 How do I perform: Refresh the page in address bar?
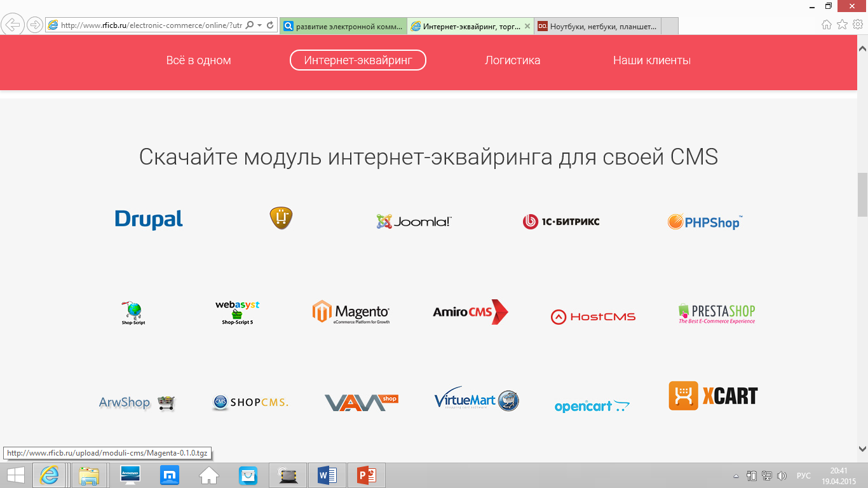[270, 25]
